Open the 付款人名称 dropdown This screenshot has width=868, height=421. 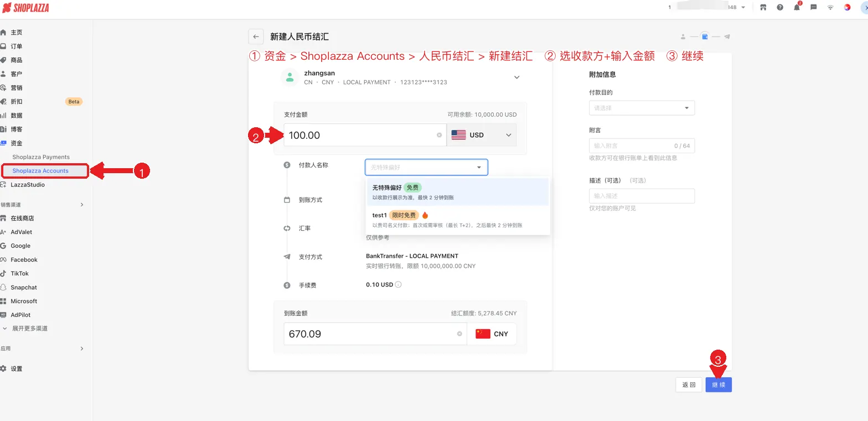click(x=426, y=167)
